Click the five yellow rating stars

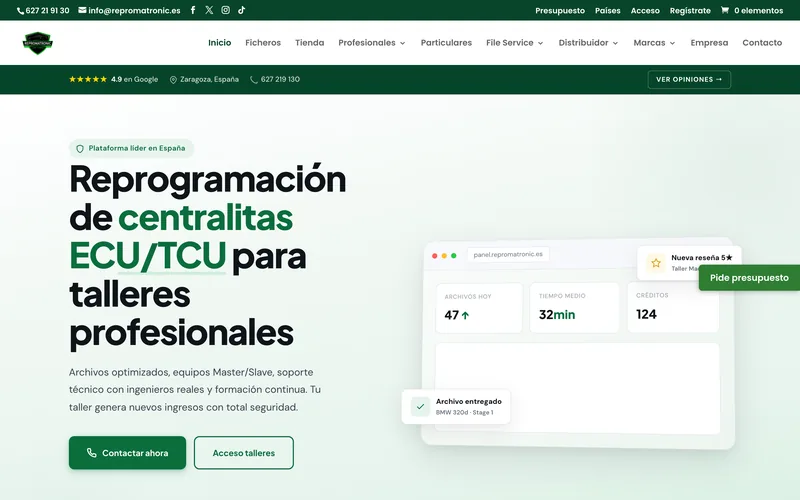pyautogui.click(x=88, y=79)
